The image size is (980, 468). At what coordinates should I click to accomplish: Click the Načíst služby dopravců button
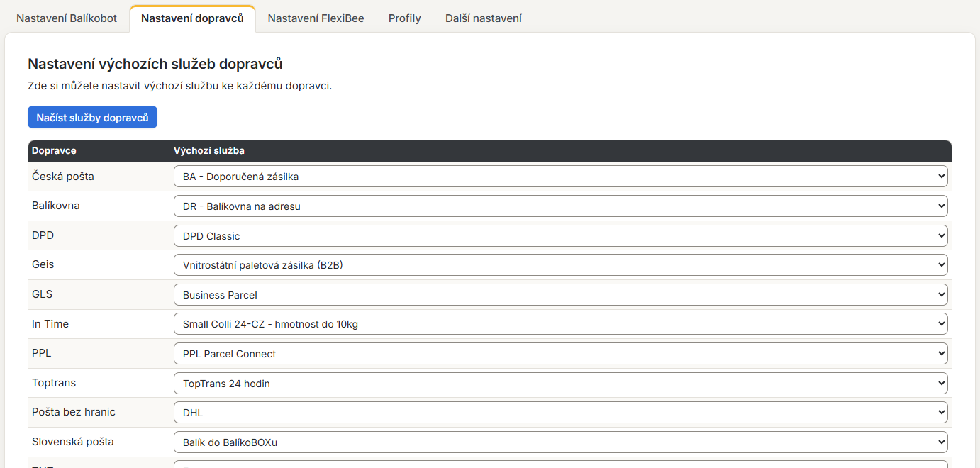coord(92,118)
